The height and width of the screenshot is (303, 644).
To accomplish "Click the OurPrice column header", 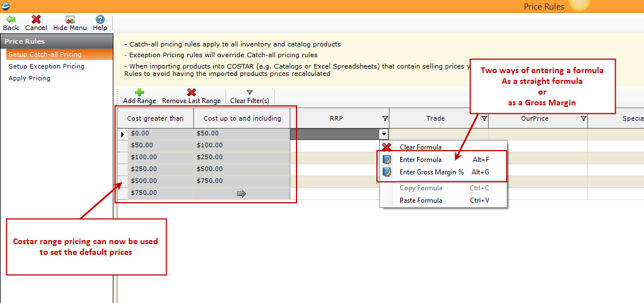I will pos(538,118).
